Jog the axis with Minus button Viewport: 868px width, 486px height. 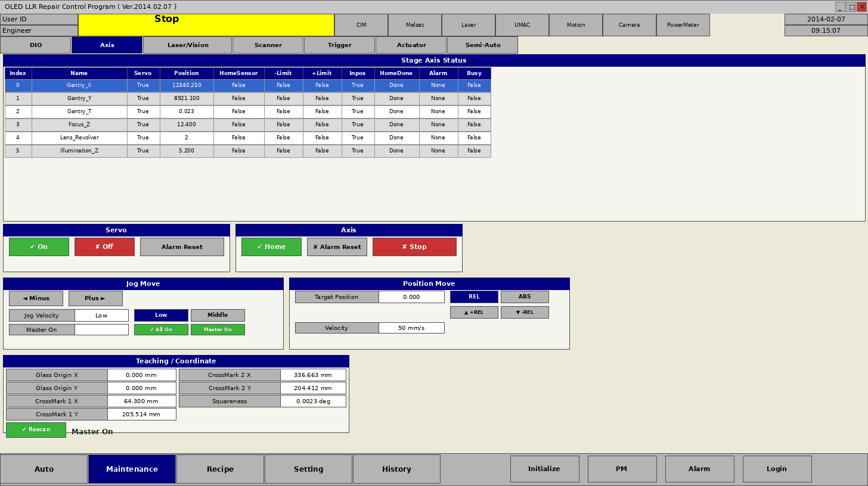[x=36, y=298]
